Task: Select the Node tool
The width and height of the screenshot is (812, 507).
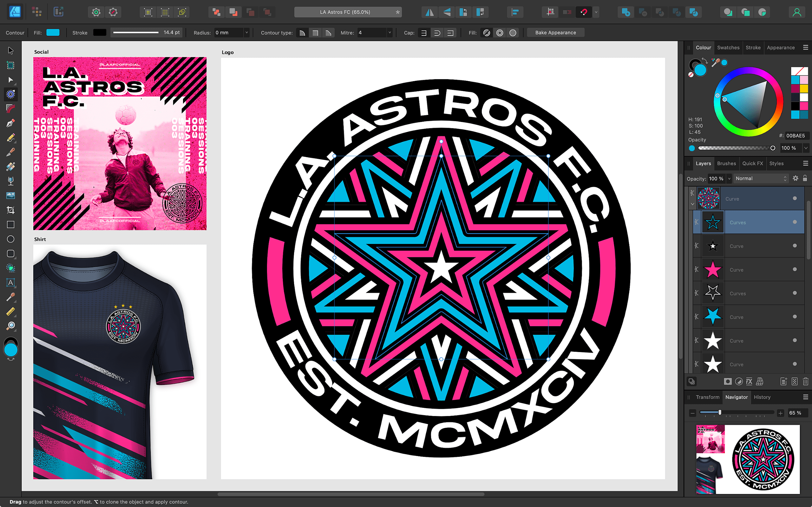Action: point(11,80)
